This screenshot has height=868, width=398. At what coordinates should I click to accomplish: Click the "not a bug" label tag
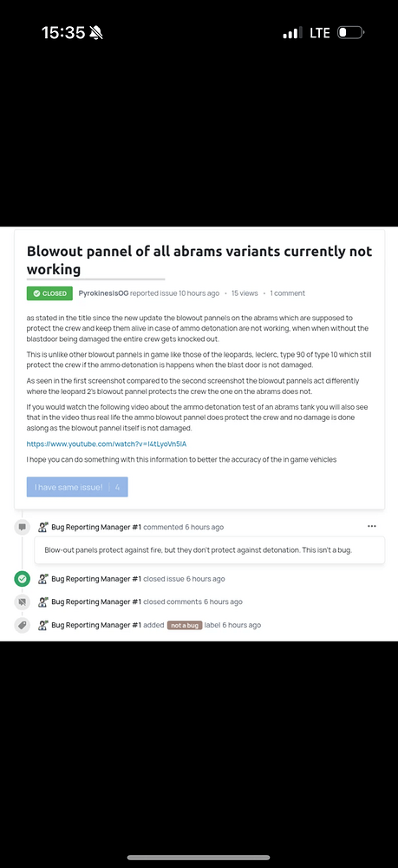click(x=185, y=625)
